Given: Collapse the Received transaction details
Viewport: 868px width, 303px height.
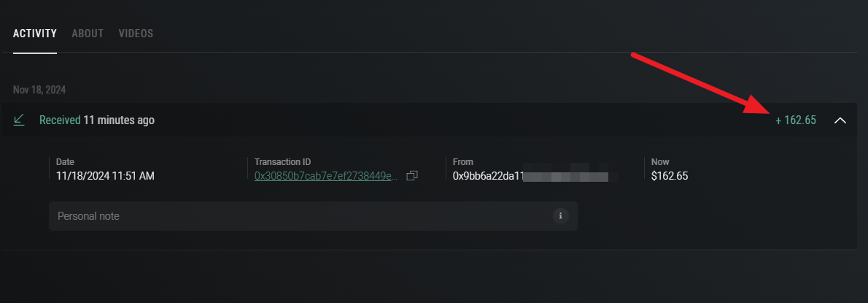Looking at the screenshot, I should (840, 120).
